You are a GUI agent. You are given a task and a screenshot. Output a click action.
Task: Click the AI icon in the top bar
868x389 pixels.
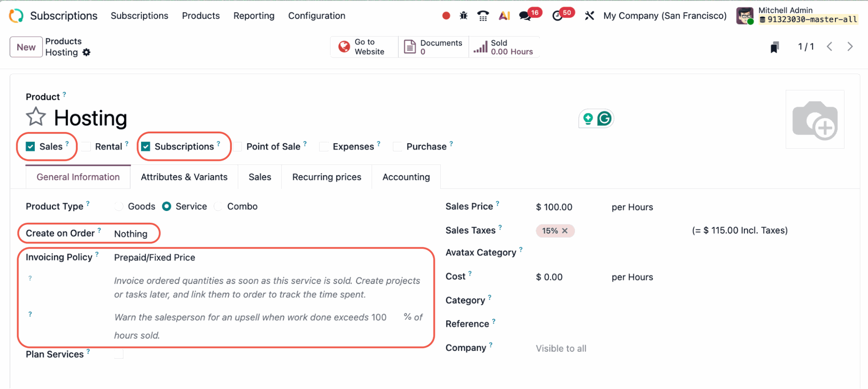504,16
